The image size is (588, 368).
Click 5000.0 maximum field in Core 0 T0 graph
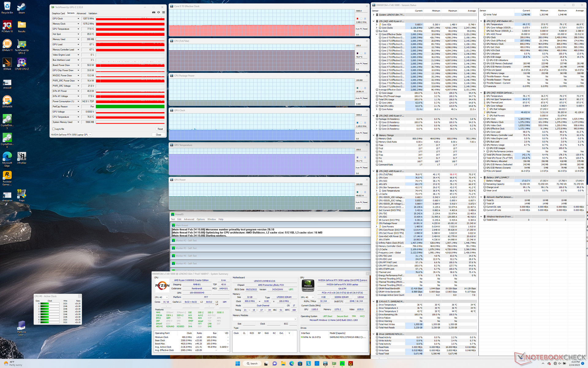(361, 11)
